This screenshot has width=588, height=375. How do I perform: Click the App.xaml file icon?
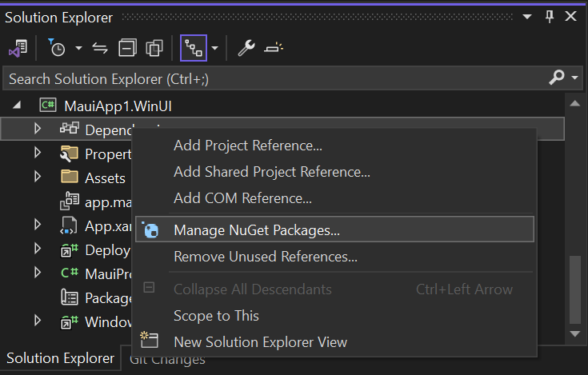[69, 225]
